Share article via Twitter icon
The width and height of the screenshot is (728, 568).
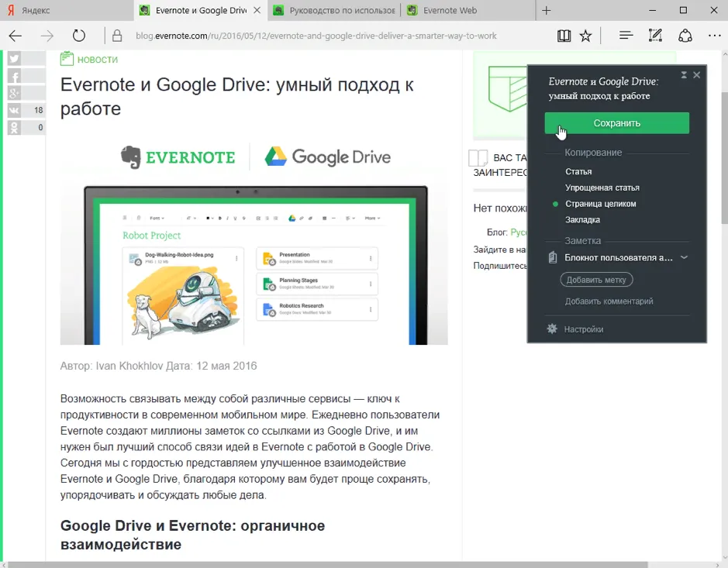click(x=15, y=58)
